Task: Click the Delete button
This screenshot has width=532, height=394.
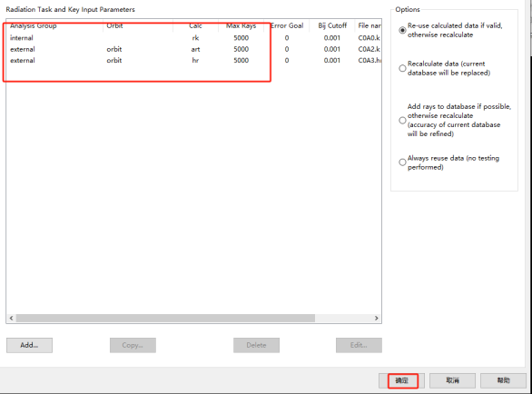Action: tap(256, 345)
